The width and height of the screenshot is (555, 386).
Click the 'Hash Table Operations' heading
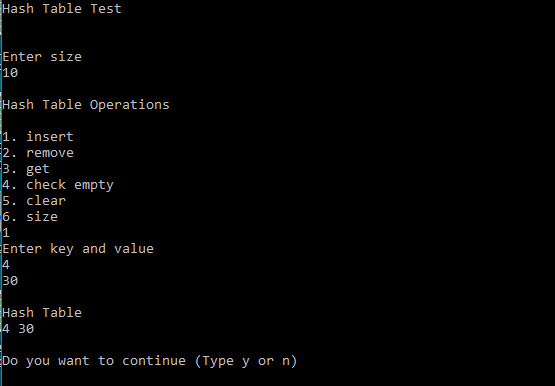tap(86, 105)
